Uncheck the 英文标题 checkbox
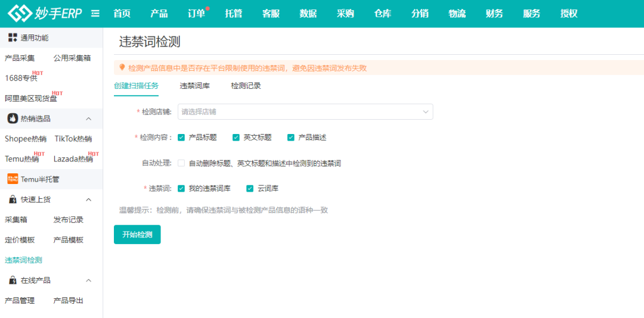Viewport: 644px width, 318px height. 236,138
